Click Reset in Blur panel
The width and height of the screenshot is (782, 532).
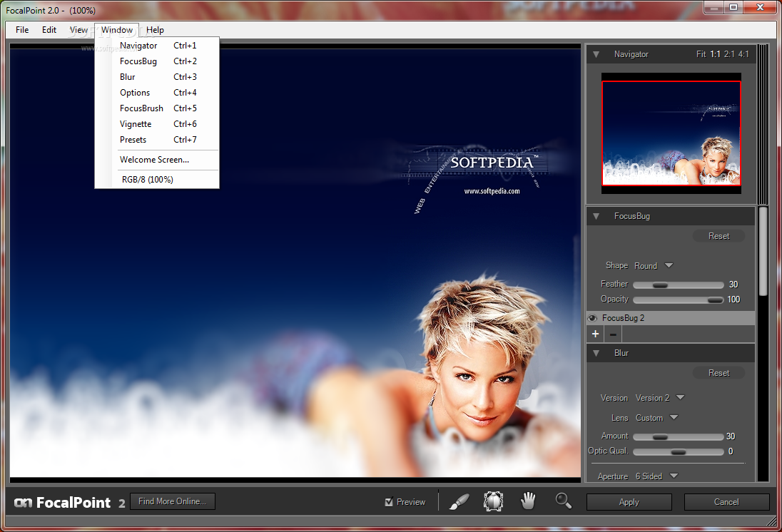(x=718, y=373)
